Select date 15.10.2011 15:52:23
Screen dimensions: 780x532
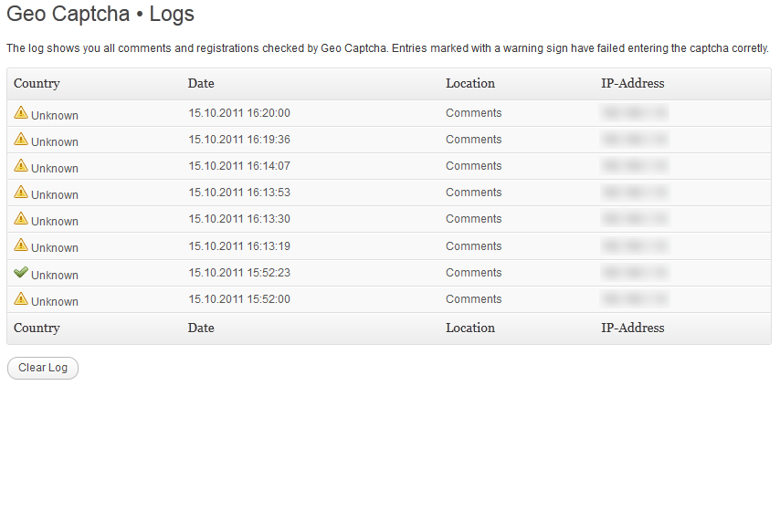[239, 272]
